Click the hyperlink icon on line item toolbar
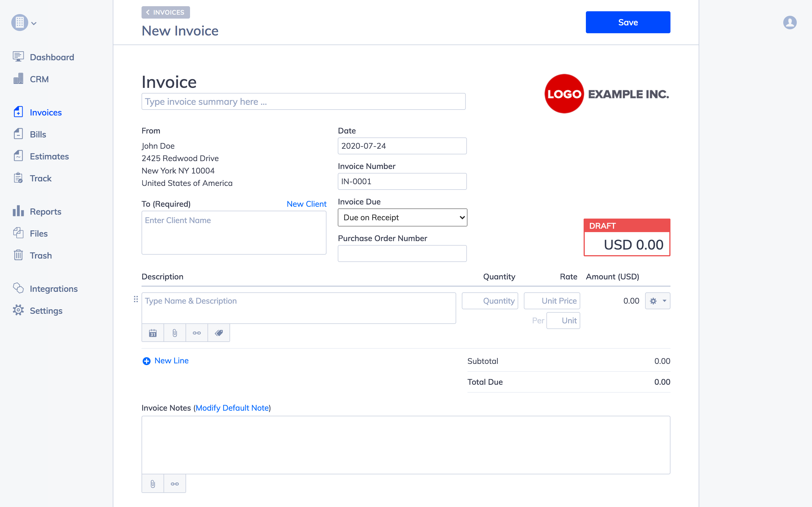812x507 pixels. pyautogui.click(x=197, y=333)
